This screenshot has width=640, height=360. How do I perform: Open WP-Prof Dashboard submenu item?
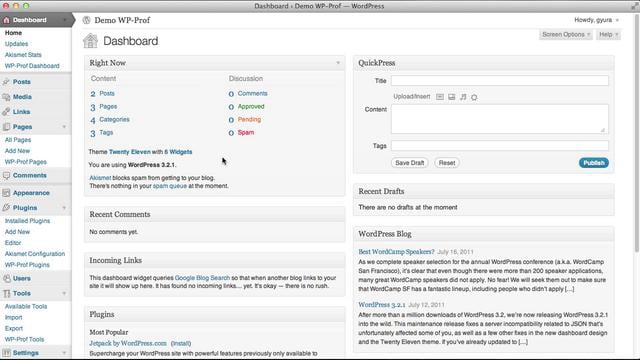click(x=32, y=66)
